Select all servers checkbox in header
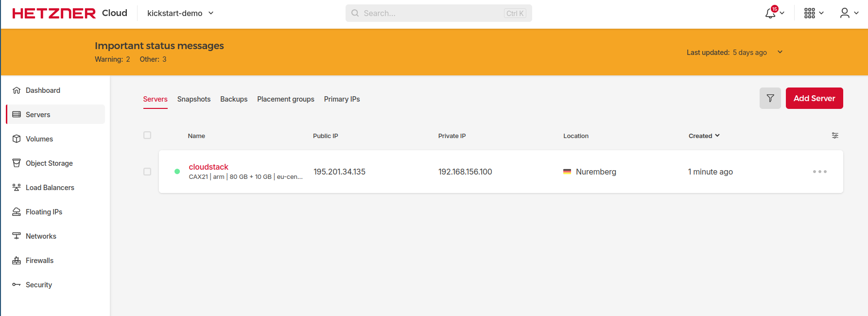This screenshot has height=316, width=868. 147,135
